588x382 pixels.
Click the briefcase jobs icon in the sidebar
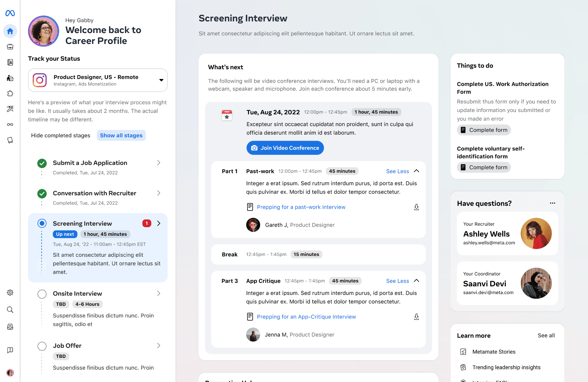[x=10, y=47]
